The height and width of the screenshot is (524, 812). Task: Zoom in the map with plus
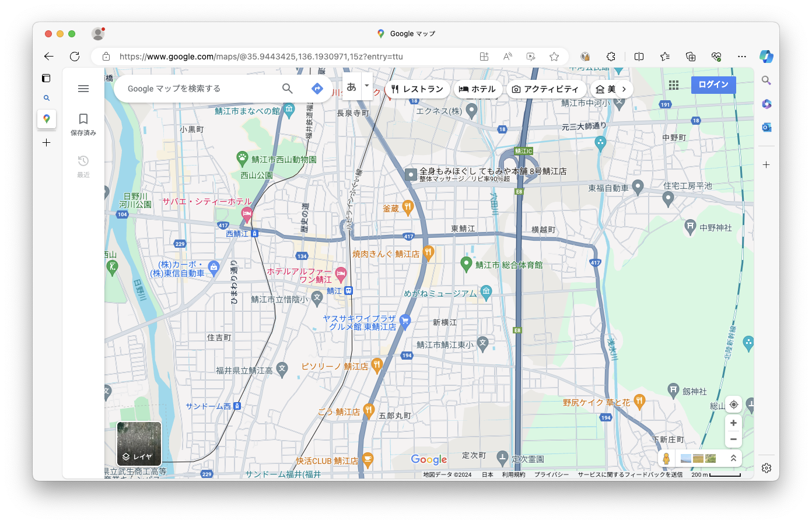pyautogui.click(x=734, y=423)
